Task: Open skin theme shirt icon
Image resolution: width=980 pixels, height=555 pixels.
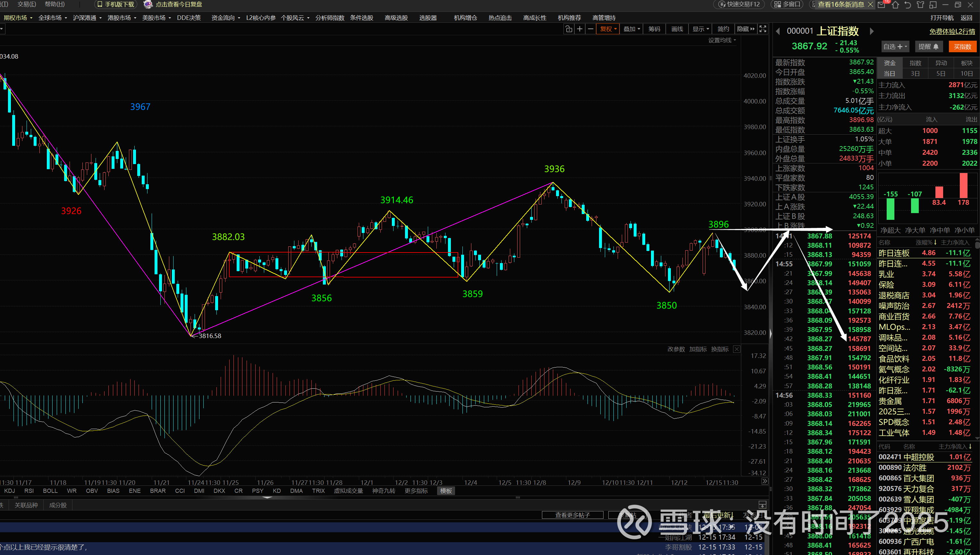Action: tap(920, 4)
